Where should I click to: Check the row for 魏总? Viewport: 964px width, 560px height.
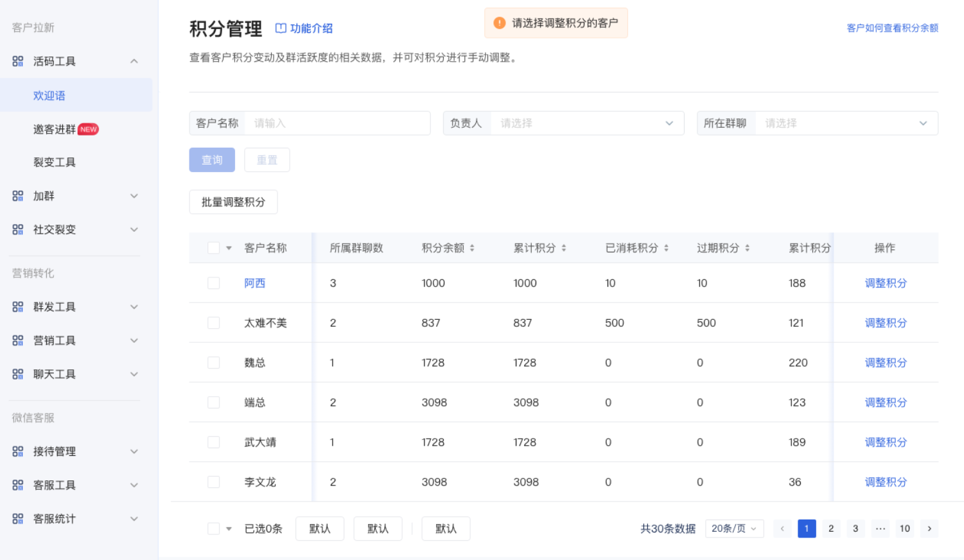pos(214,363)
